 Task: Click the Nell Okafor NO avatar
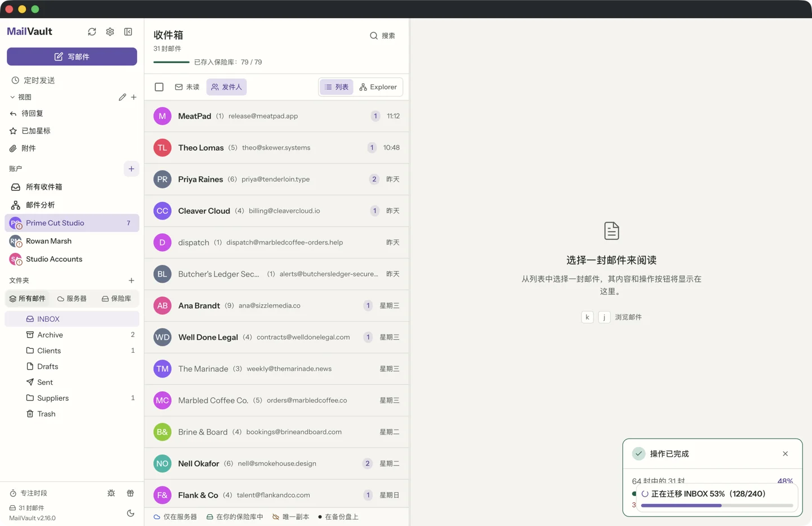(x=162, y=464)
